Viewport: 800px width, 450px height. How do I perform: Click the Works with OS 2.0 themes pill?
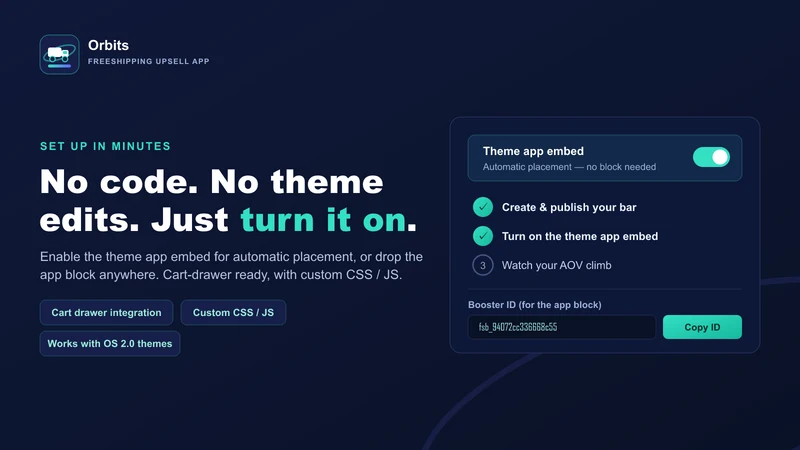[x=110, y=343]
